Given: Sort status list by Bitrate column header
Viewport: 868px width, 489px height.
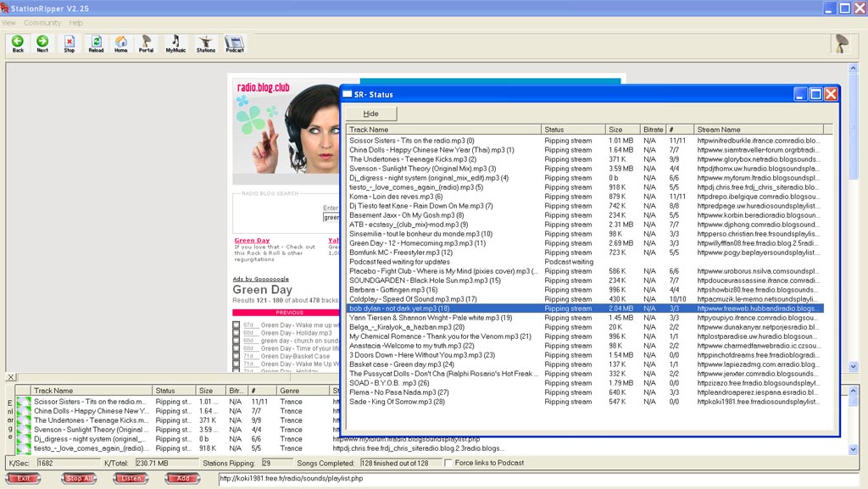Looking at the screenshot, I should pos(654,130).
